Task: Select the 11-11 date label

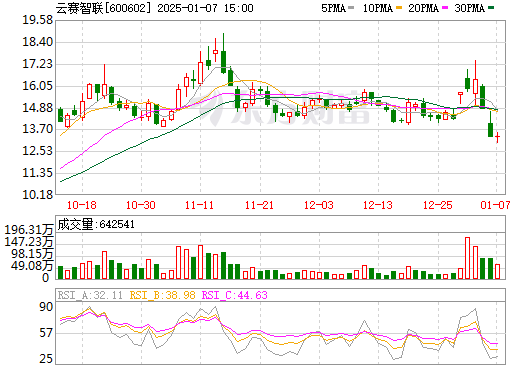Action: 200,205
